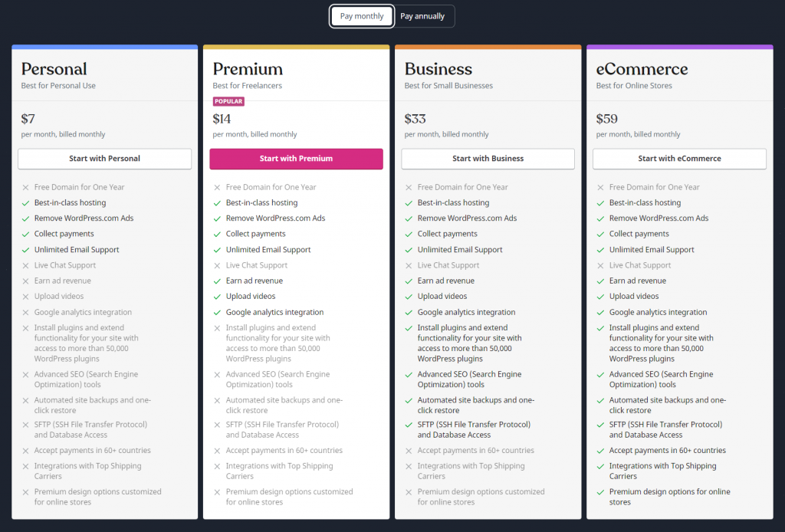Click the checkmark beside Google analytics integration in Premium

[216, 312]
